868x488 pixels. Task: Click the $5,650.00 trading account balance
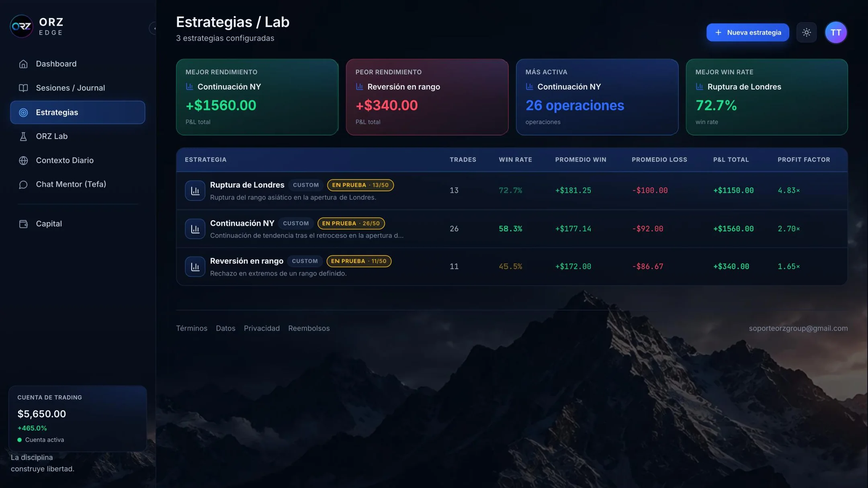42,414
